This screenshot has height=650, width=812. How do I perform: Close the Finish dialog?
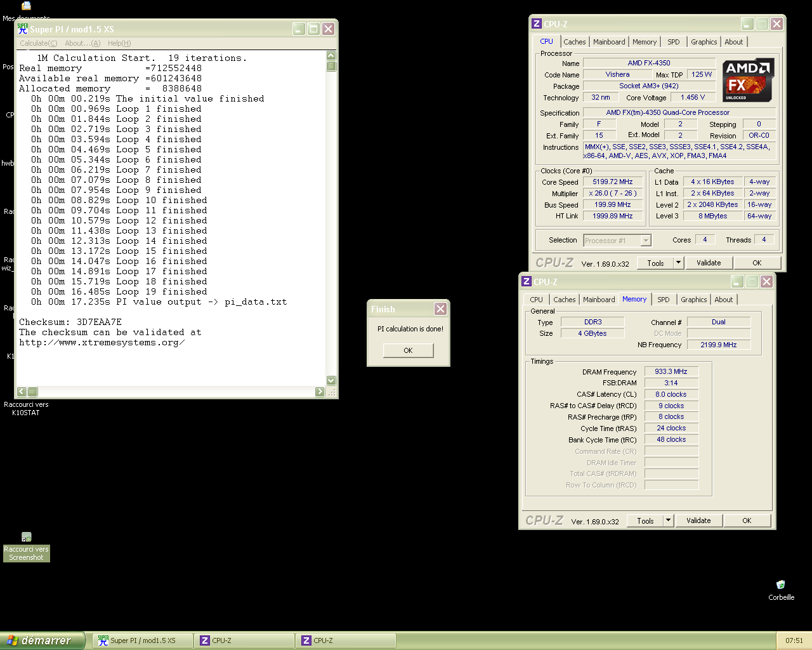pyautogui.click(x=440, y=308)
